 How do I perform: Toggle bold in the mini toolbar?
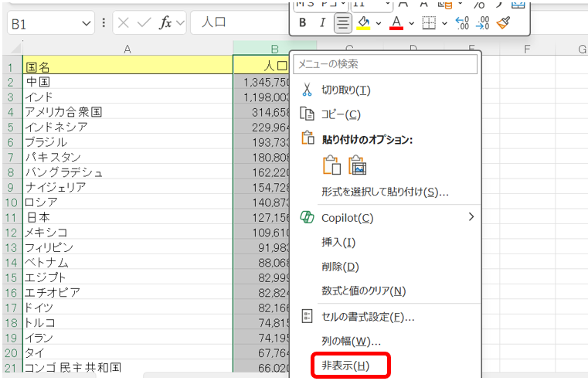(303, 23)
